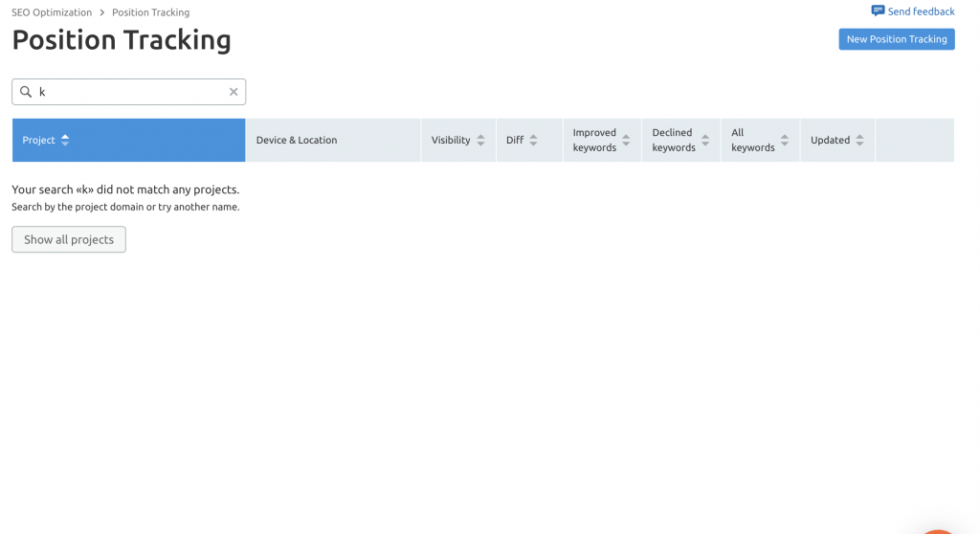Sort by Declined keywords arrow icon
The height and width of the screenshot is (534, 980).
click(705, 140)
